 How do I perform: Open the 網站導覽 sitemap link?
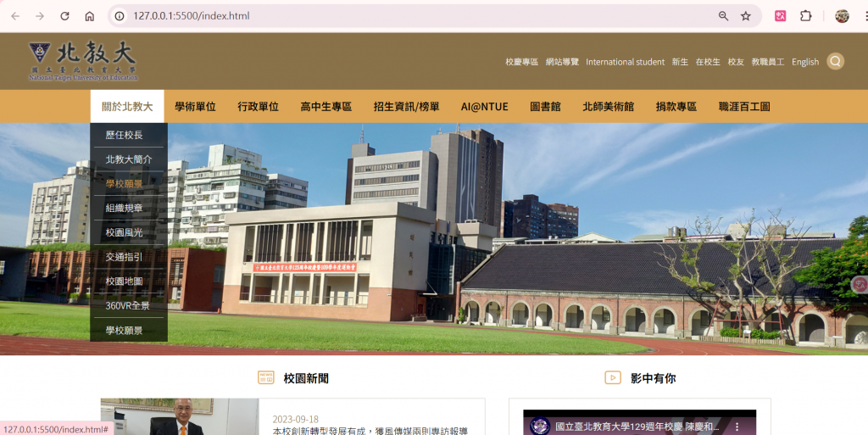point(562,62)
